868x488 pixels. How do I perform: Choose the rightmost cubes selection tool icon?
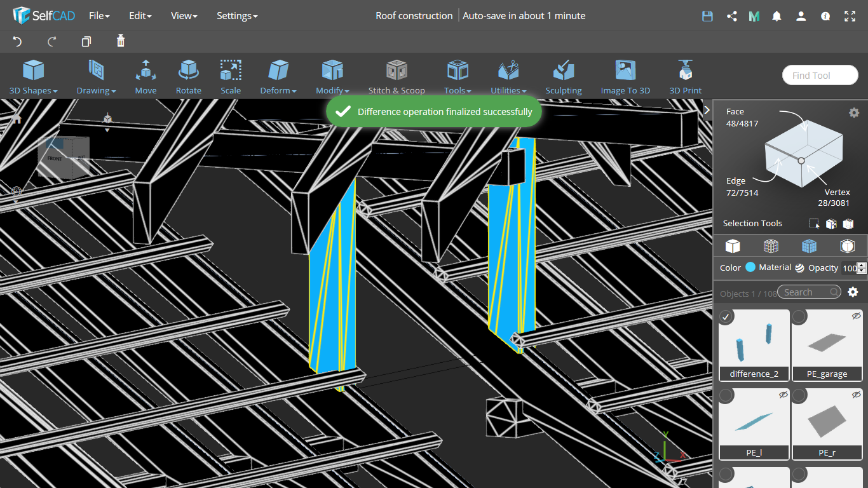click(848, 224)
